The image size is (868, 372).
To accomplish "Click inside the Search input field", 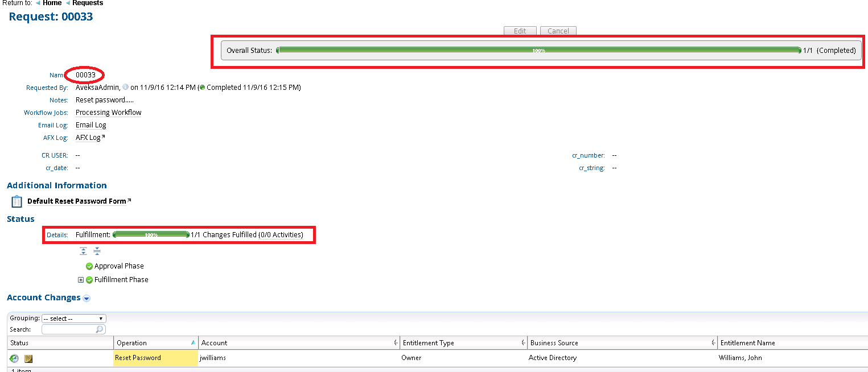I will pos(68,329).
